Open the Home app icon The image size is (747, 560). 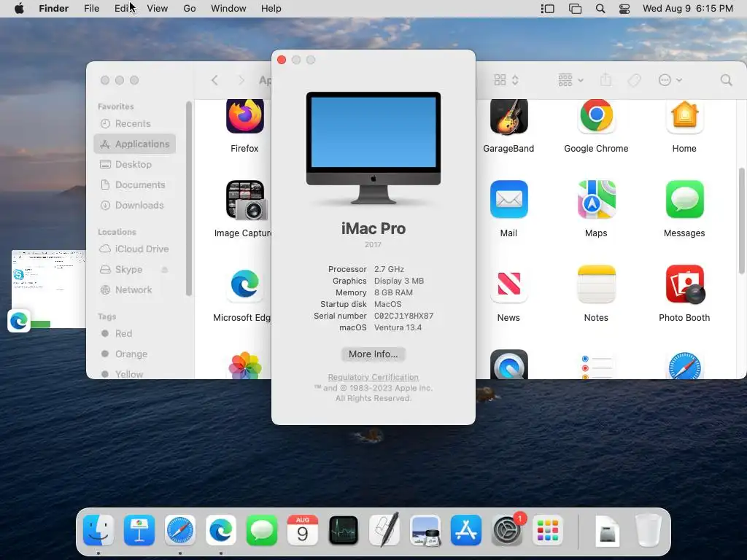(684, 116)
